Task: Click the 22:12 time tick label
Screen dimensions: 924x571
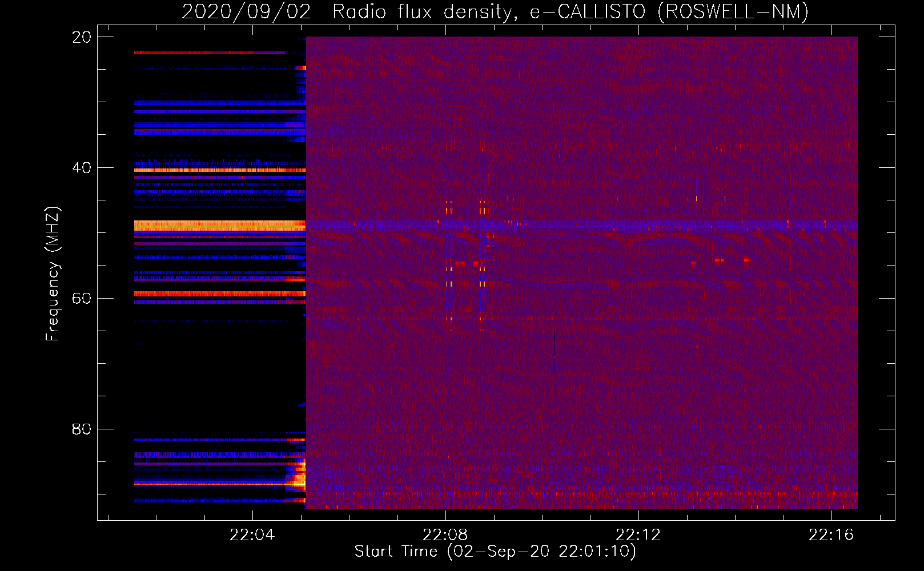Action: 638,534
